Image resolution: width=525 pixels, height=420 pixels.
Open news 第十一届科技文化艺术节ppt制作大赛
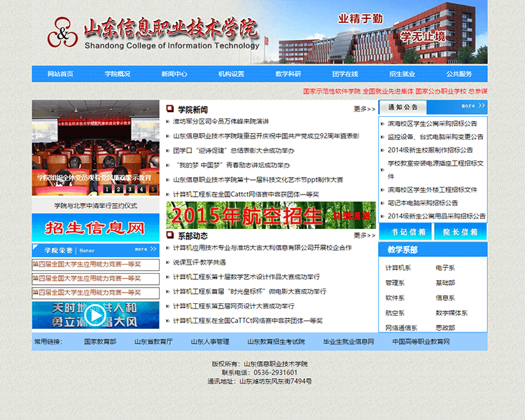[x=258, y=180]
